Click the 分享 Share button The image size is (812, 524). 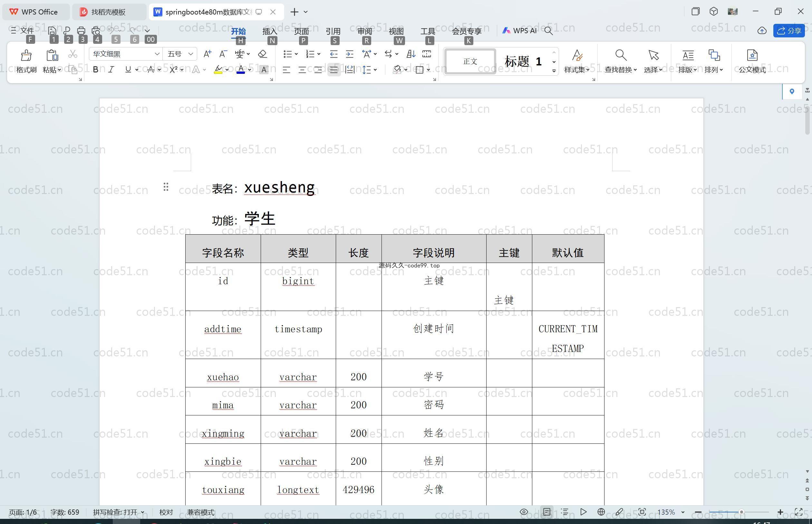click(789, 31)
